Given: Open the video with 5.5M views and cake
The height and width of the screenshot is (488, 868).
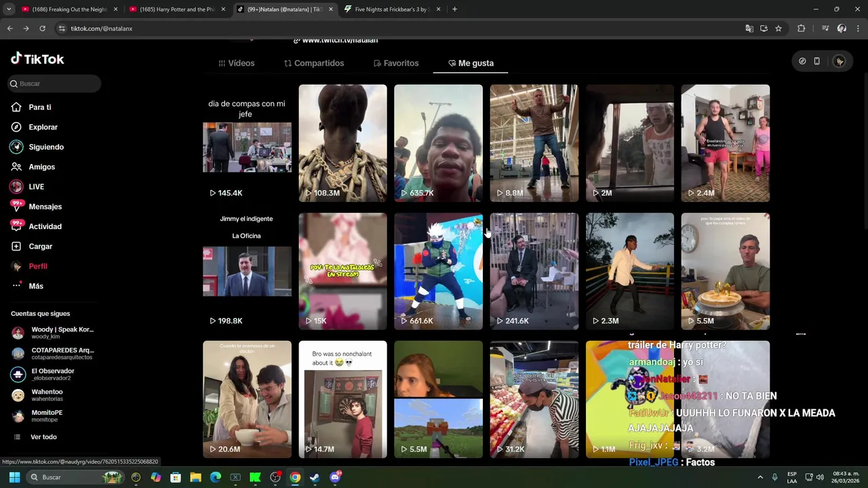Looking at the screenshot, I should coord(725,271).
